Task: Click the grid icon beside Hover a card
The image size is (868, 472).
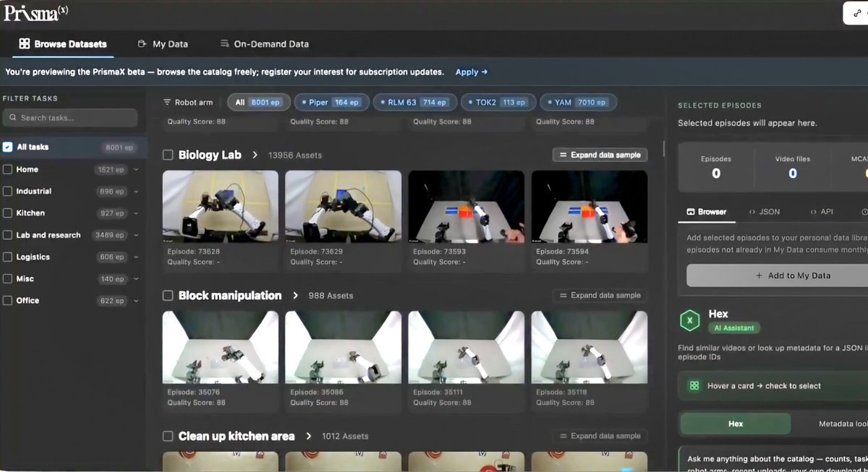Action: point(694,386)
